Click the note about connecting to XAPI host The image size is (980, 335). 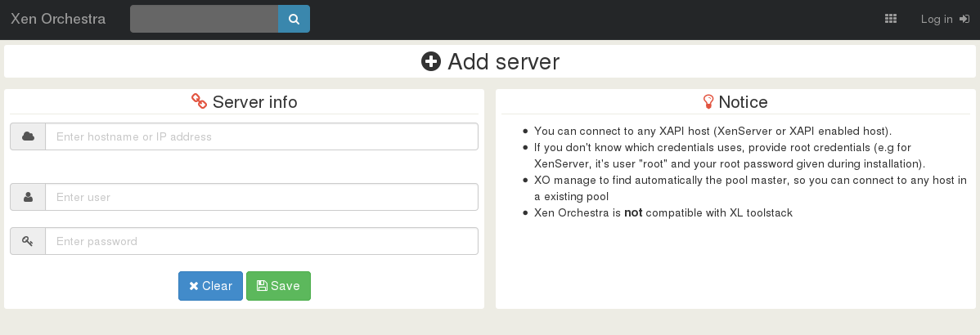(713, 131)
